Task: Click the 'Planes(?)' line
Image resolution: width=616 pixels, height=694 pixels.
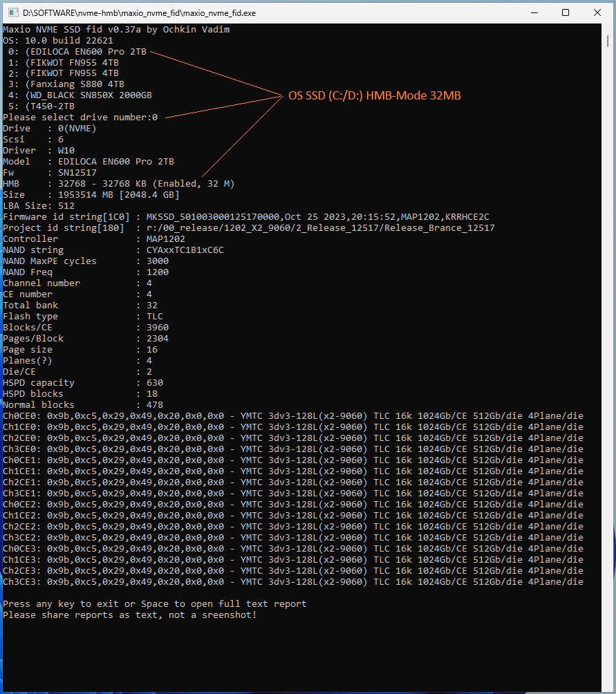Action: coord(77,361)
